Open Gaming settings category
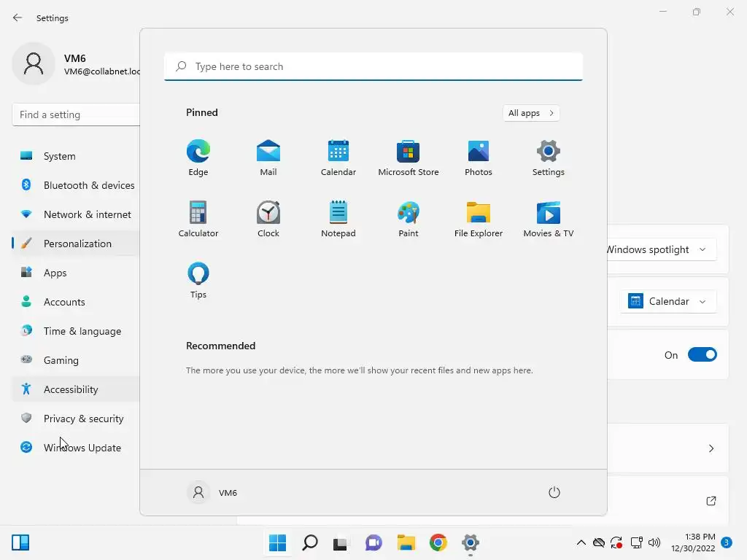This screenshot has height=560, width=747. pyautogui.click(x=76, y=360)
